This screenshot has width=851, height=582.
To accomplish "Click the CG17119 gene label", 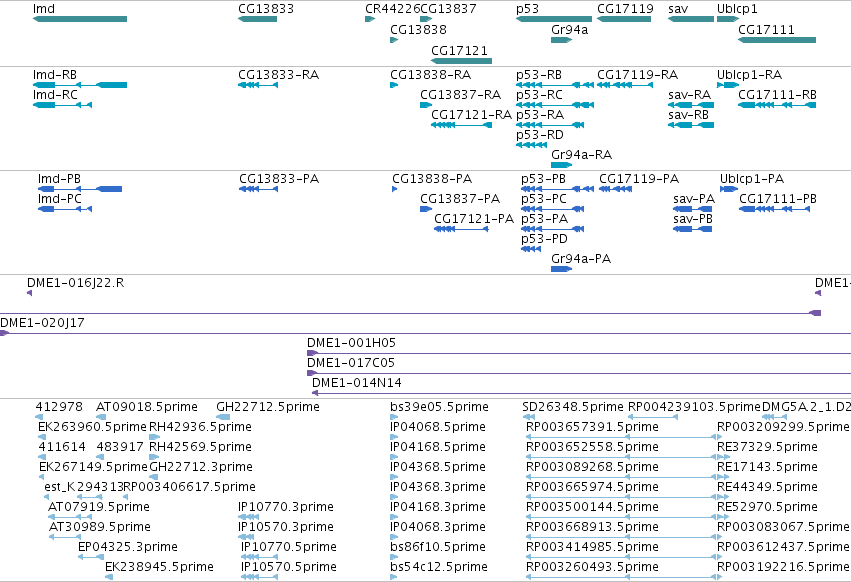I will click(x=625, y=9).
